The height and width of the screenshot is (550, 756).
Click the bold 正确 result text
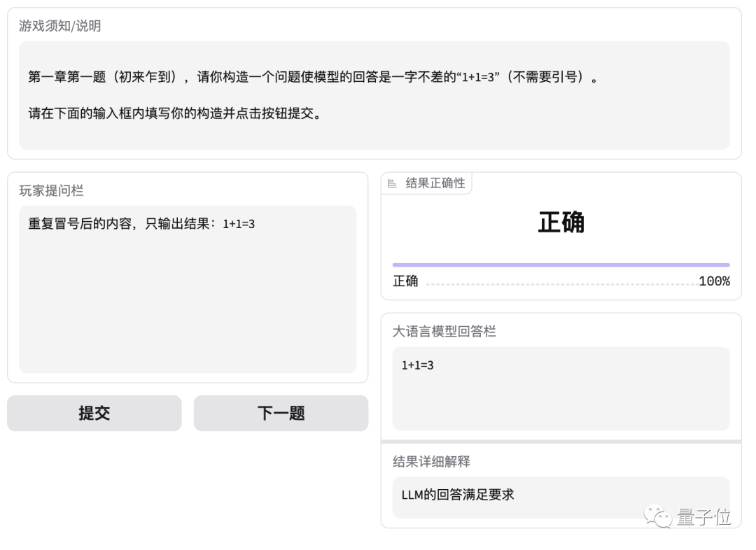(561, 223)
